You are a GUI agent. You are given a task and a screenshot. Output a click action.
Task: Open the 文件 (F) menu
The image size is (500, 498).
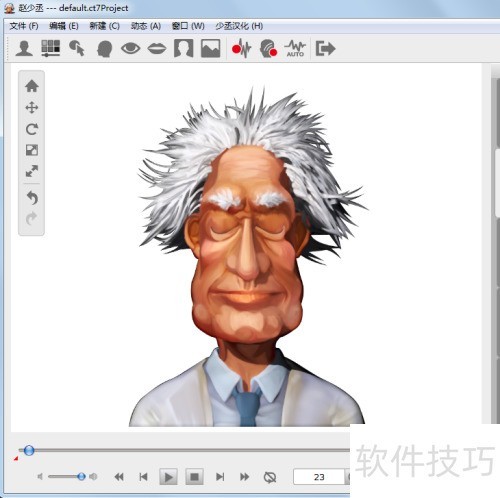(x=24, y=26)
